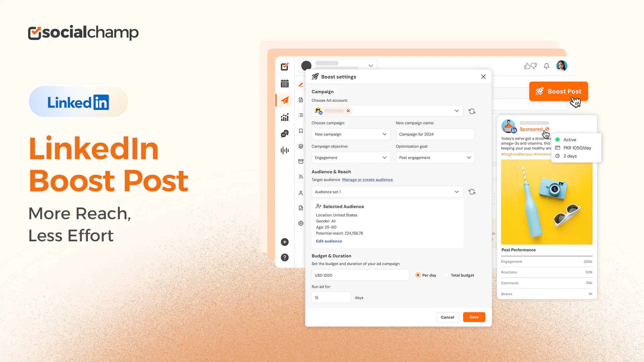Screen dimensions: 644x362
Task: Click the Active status entry
Action: point(570,140)
